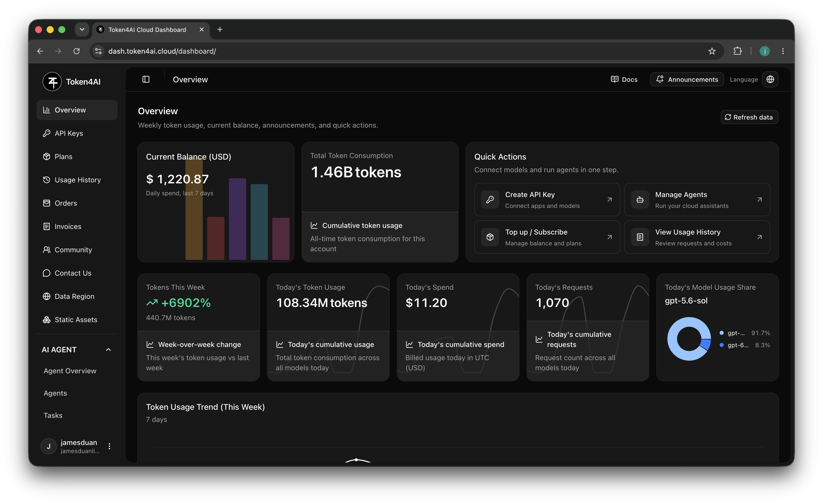Click the Week-over-week change chart icon

pos(150,344)
